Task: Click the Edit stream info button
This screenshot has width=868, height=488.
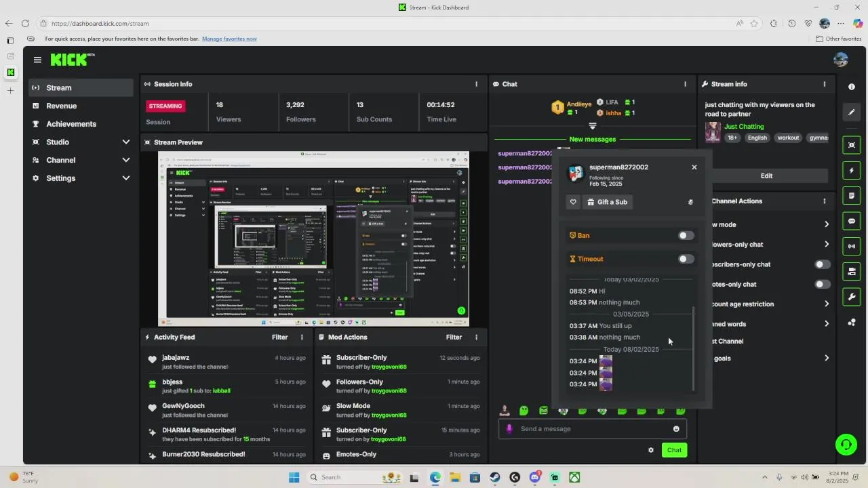Action: 766,176
